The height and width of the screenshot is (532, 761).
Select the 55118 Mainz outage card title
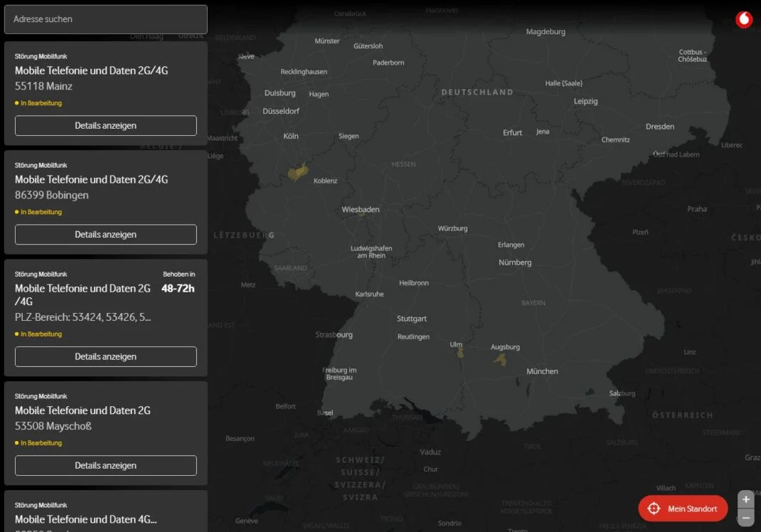[91, 71]
